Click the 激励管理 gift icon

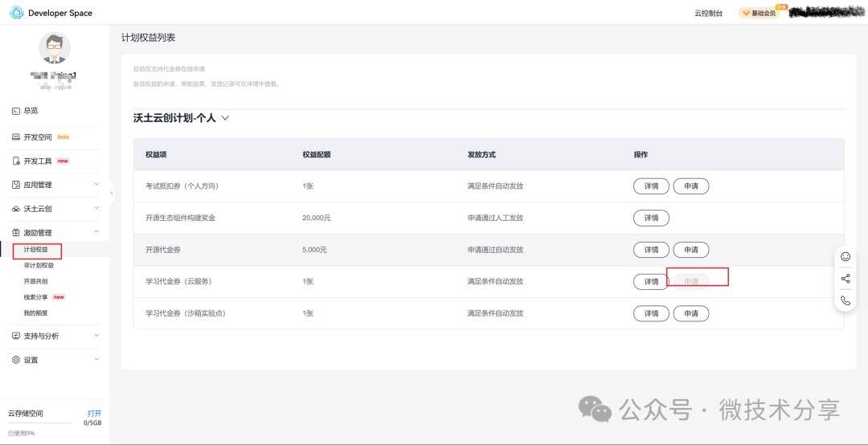(16, 232)
